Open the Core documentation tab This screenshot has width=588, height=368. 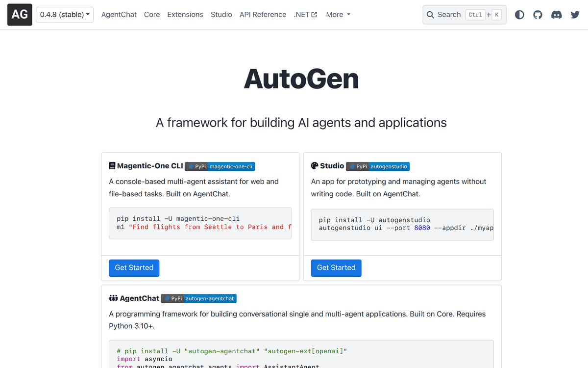[x=151, y=14]
